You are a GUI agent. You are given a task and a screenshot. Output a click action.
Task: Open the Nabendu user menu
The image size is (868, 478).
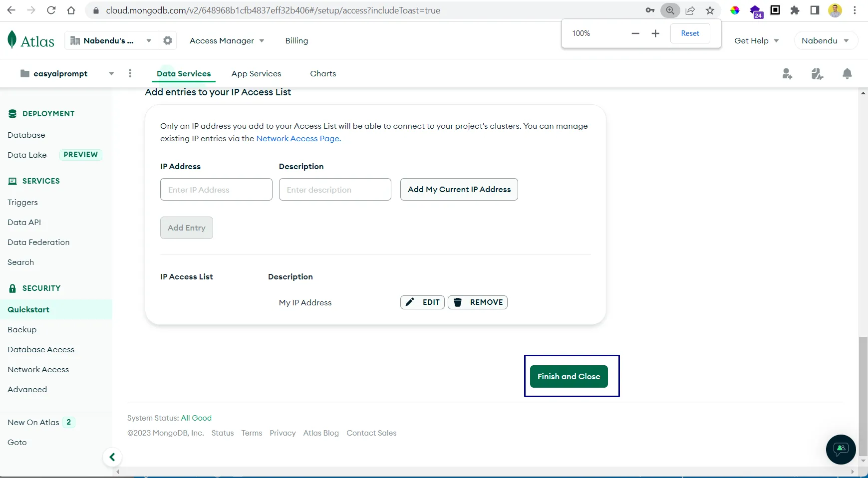click(826, 40)
